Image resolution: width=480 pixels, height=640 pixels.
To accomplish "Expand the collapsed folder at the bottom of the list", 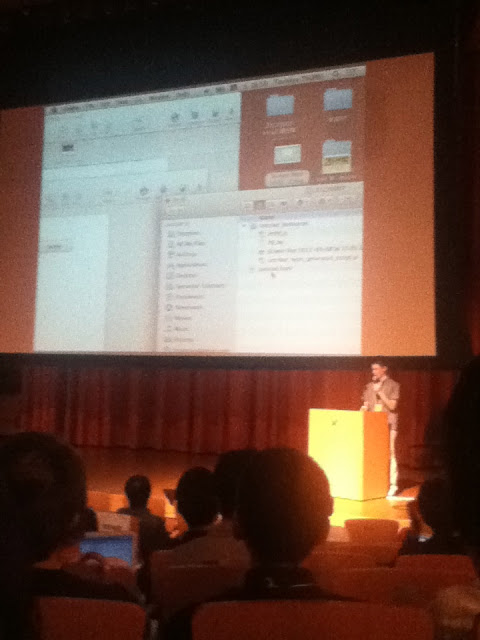I will pyautogui.click(x=252, y=269).
